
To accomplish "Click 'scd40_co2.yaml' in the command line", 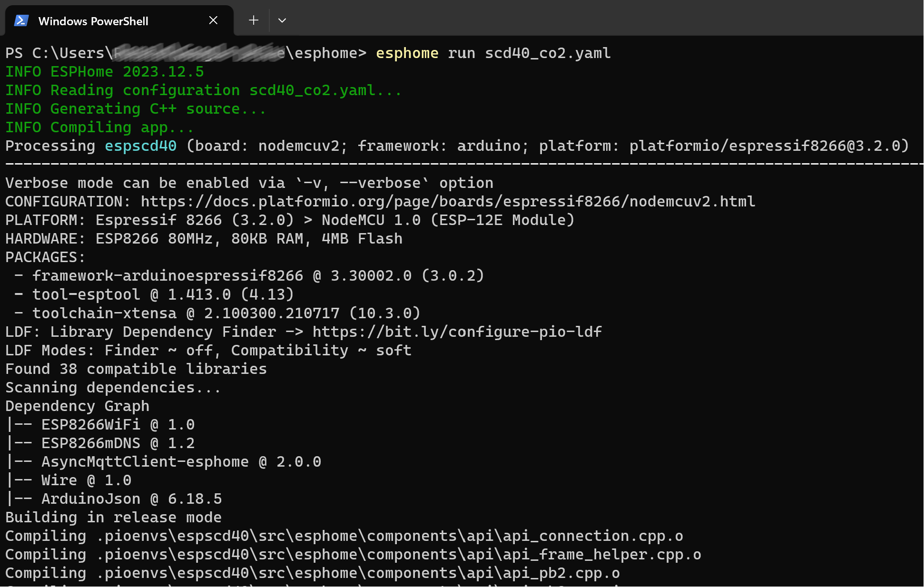I will pyautogui.click(x=548, y=53).
